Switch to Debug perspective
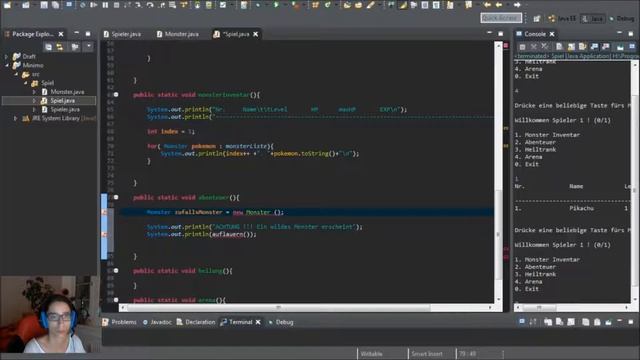 click(x=621, y=18)
